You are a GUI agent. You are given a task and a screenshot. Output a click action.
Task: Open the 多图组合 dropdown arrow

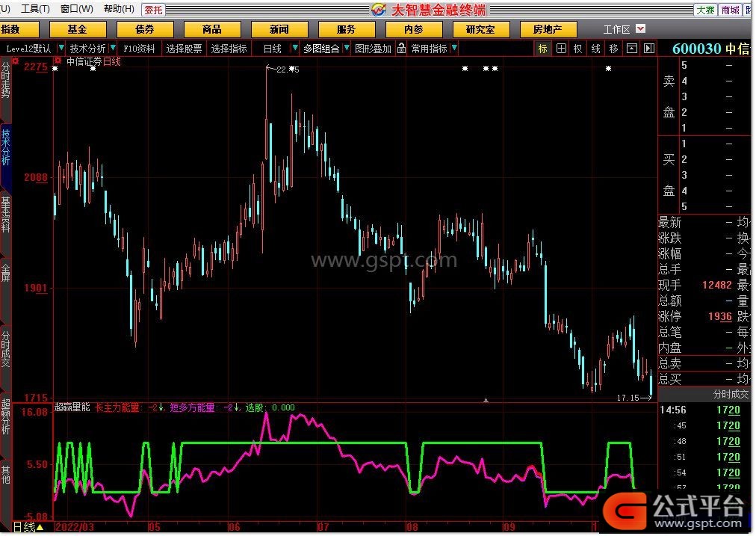point(346,48)
